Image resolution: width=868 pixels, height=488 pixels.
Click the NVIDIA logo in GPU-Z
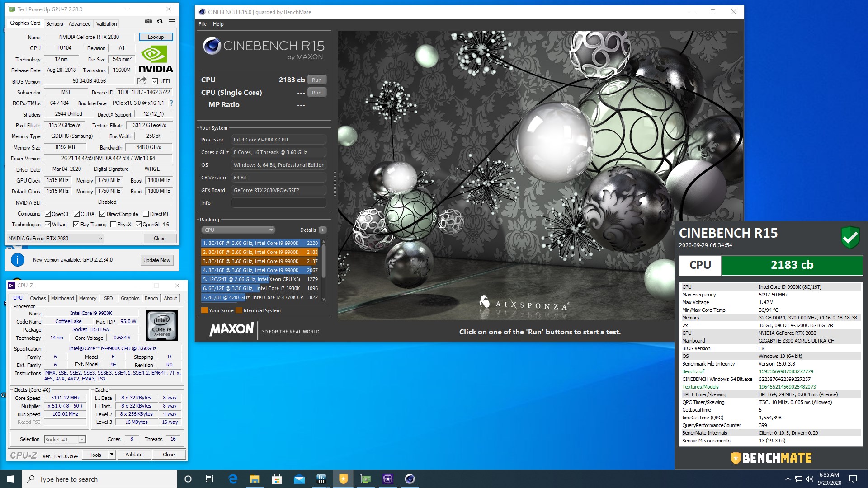156,60
